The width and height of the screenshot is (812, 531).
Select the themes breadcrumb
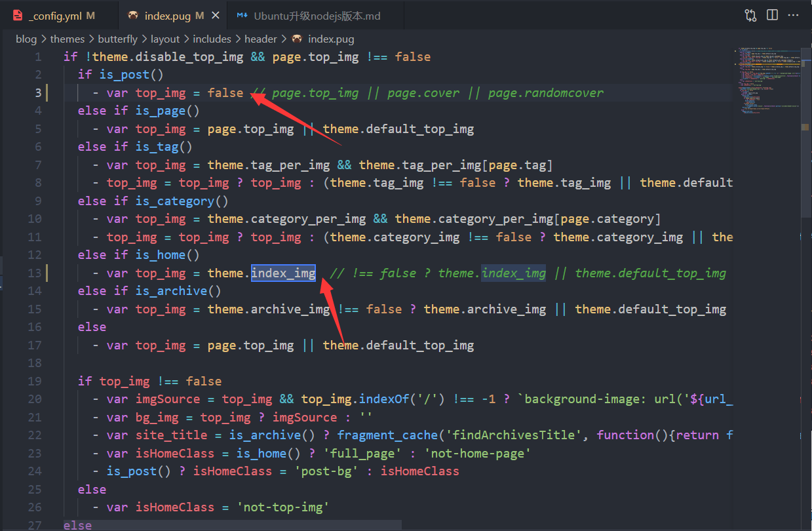68,39
